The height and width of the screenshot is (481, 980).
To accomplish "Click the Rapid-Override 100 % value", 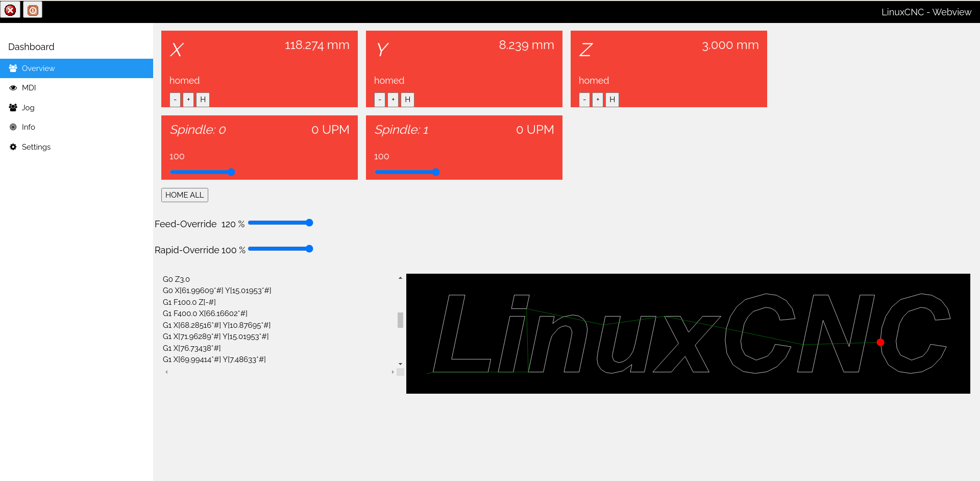I will (233, 250).
